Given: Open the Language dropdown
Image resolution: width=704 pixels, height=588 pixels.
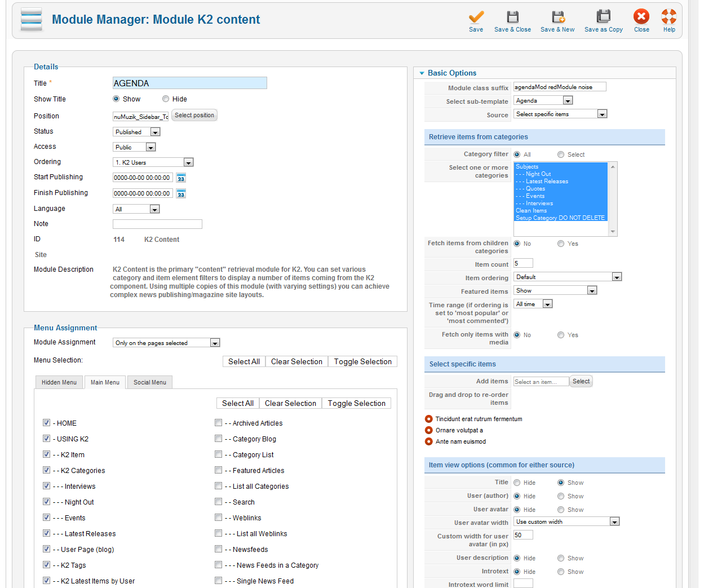Looking at the screenshot, I should point(136,209).
